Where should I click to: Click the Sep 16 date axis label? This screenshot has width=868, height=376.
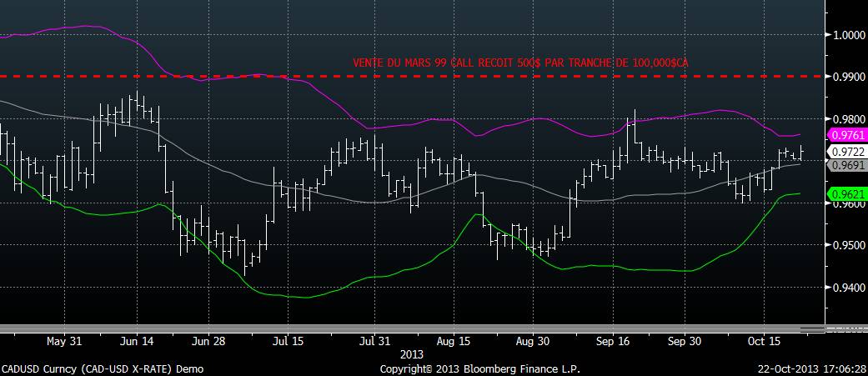click(613, 341)
